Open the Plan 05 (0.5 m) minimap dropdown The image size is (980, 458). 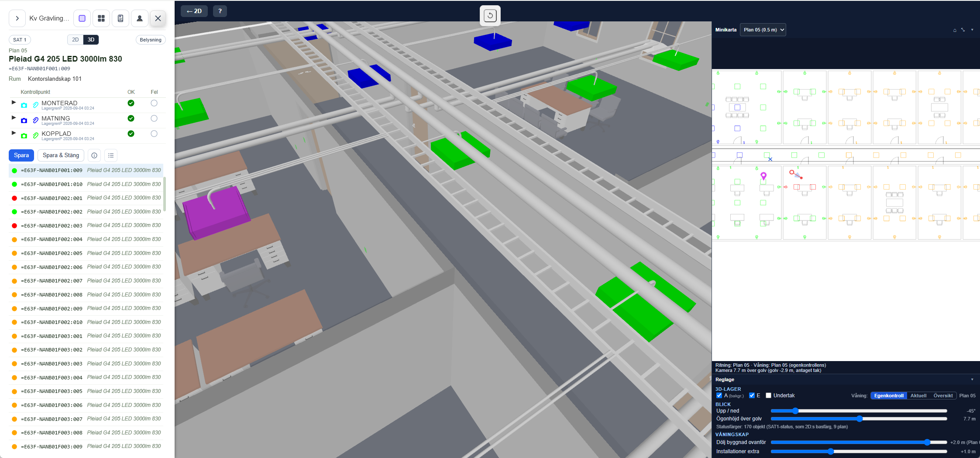coord(763,30)
